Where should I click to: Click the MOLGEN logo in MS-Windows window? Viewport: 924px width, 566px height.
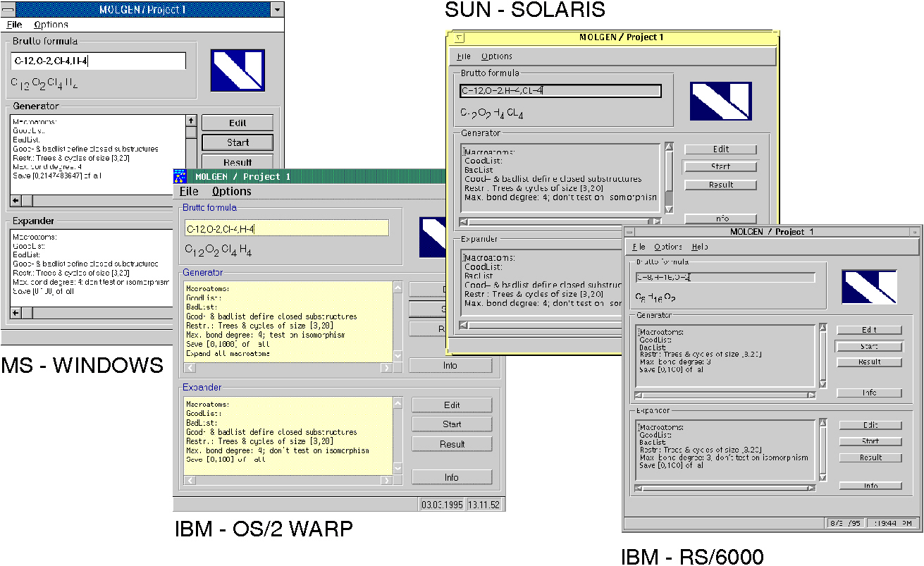pyautogui.click(x=238, y=70)
